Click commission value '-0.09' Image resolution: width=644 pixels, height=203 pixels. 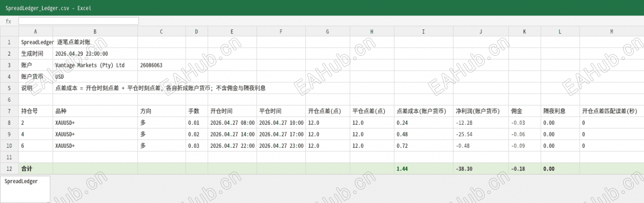(525, 146)
